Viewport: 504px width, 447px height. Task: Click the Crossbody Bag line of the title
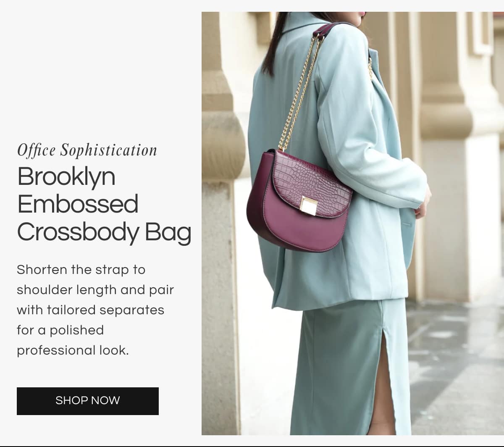tap(104, 232)
